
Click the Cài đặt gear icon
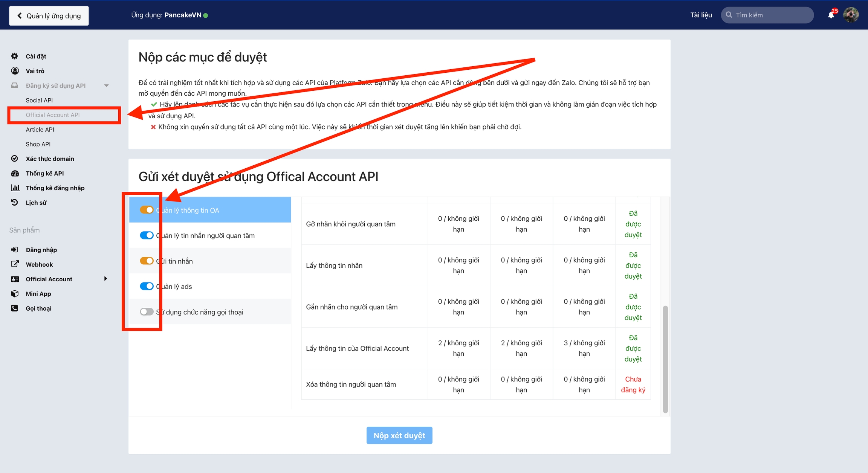click(14, 56)
